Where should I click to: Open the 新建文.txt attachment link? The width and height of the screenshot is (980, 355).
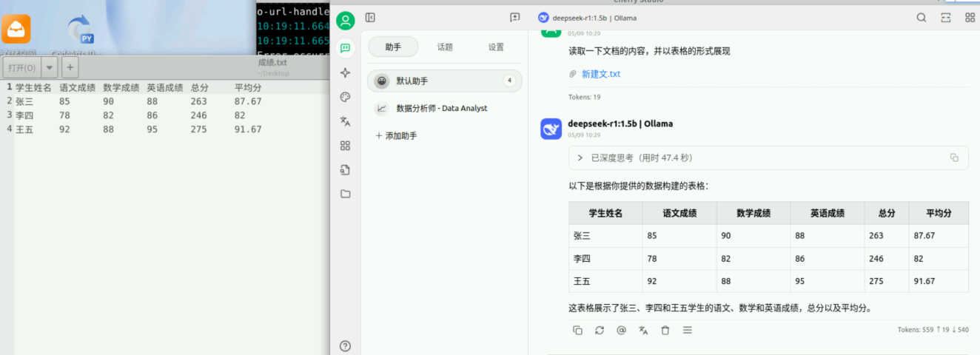click(x=601, y=74)
